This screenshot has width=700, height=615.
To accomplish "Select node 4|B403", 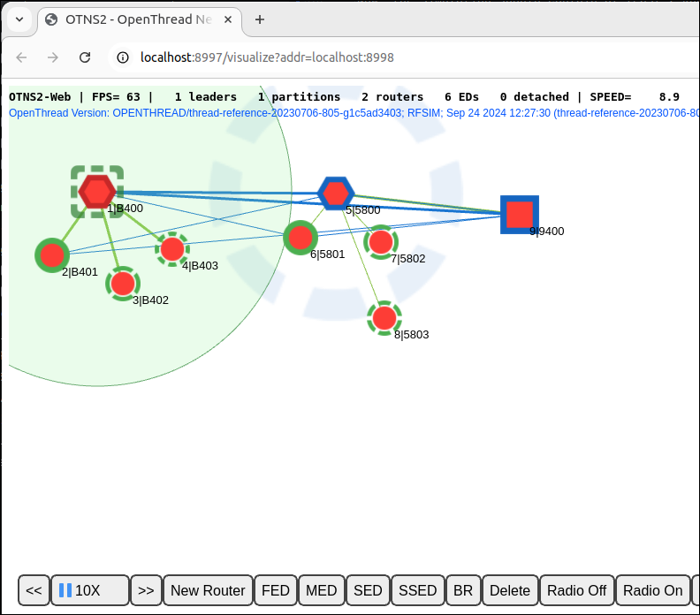I will tap(172, 249).
